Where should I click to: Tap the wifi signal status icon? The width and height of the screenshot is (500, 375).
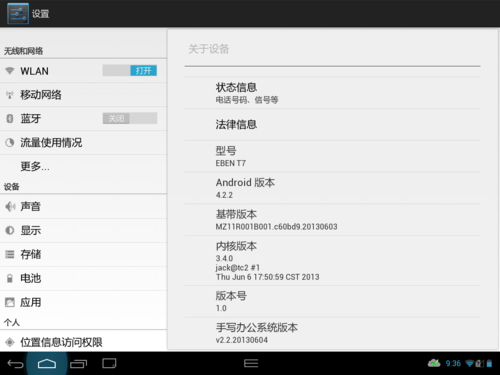click(470, 363)
